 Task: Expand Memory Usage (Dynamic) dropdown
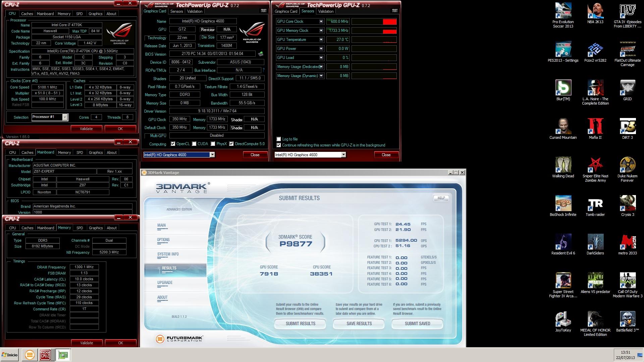click(321, 76)
